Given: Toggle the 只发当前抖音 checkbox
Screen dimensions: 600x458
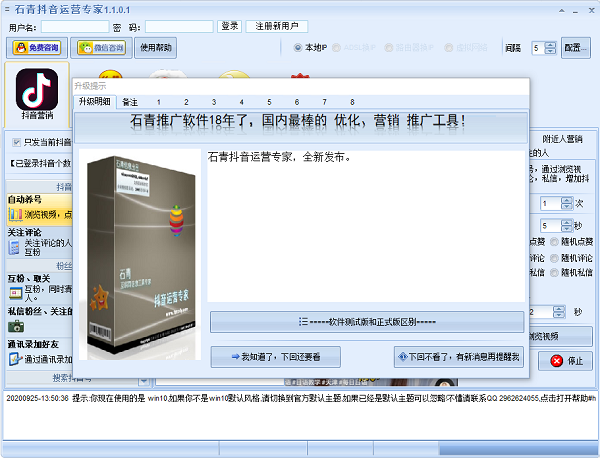Looking at the screenshot, I should 16,142.
